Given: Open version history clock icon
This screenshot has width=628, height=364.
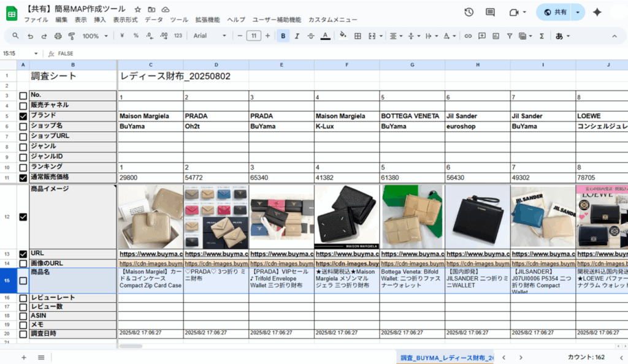Looking at the screenshot, I should pyautogui.click(x=469, y=12).
